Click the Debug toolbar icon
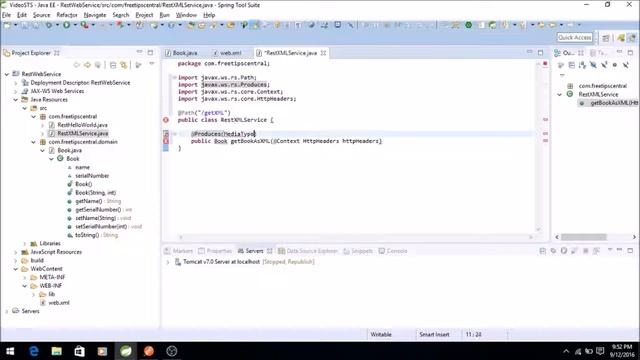Image resolution: width=640 pixels, height=360 pixels. point(49,25)
